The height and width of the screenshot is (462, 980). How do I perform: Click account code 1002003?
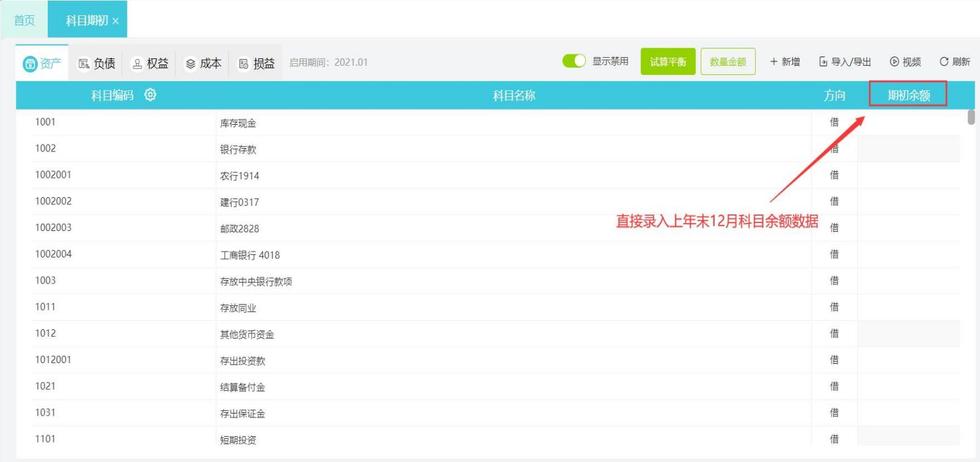click(x=53, y=228)
